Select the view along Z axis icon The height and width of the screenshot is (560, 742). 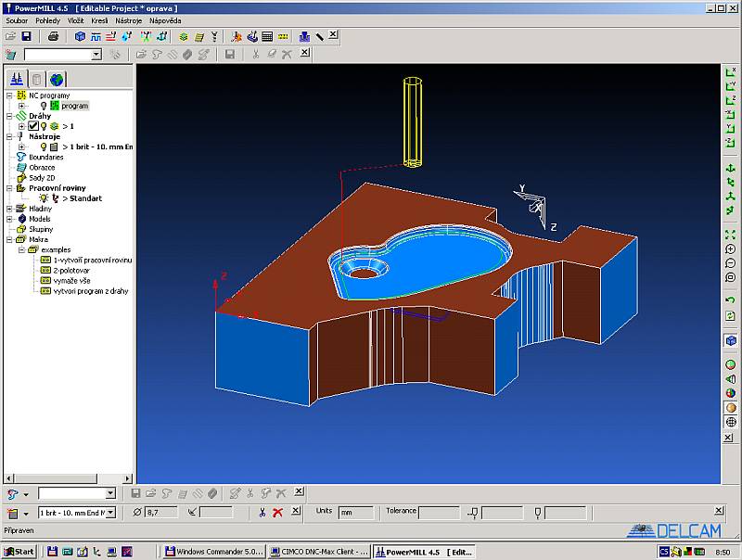tap(730, 100)
